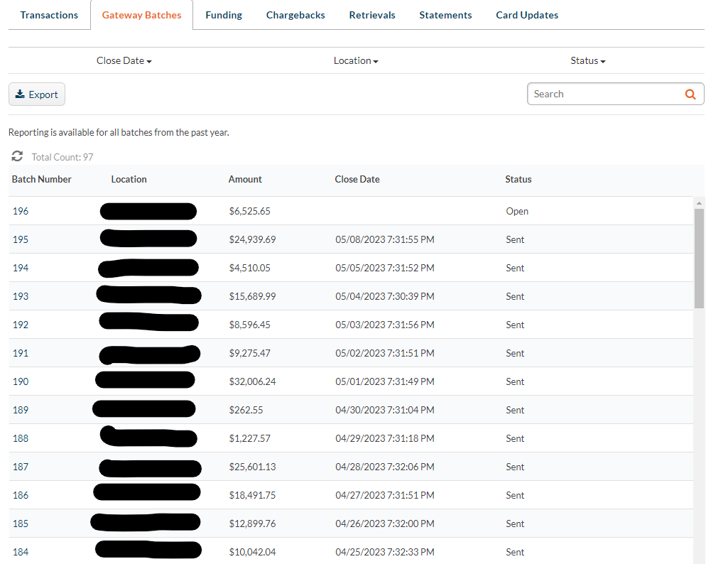Select batch number 196
Viewport: 728px width, 564px height.
(21, 211)
